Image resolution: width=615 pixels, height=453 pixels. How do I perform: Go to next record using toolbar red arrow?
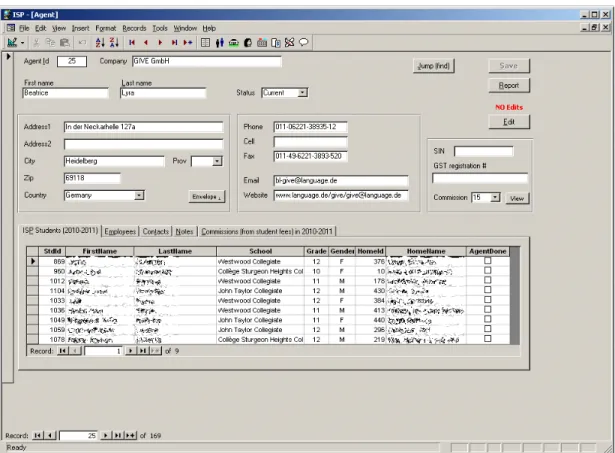coord(160,42)
